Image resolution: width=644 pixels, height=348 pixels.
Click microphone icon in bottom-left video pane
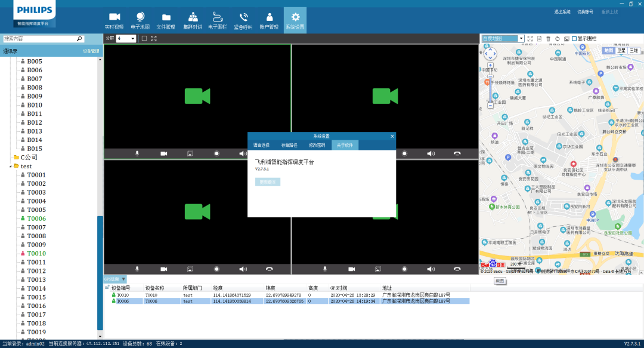point(137,269)
